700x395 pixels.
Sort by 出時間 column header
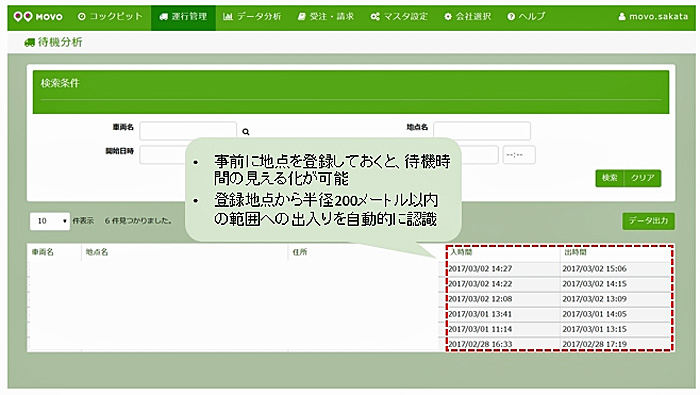tap(575, 252)
